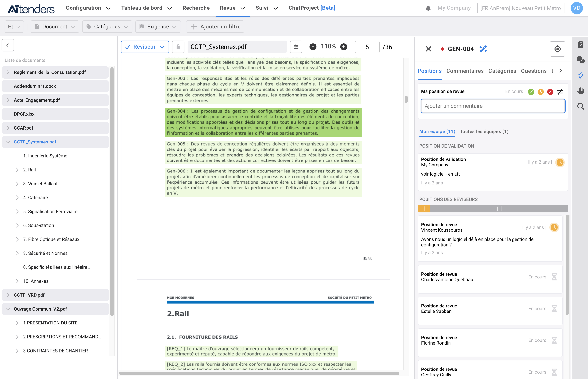588x379 pixels.
Task: Open the viewer display settings sliders icon
Action: (296, 47)
